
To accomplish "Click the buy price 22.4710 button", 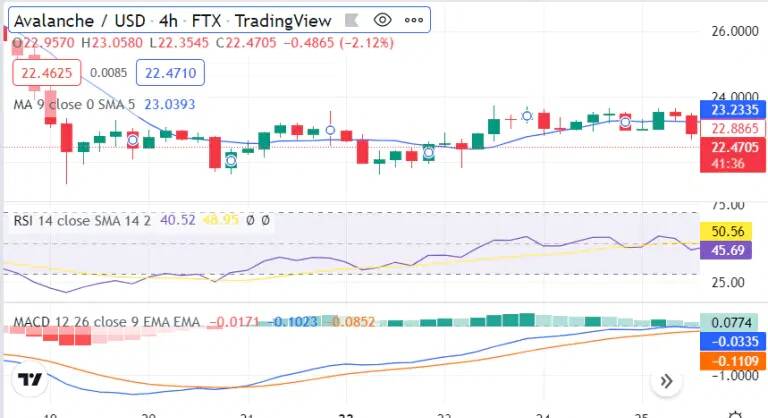I will pyautogui.click(x=170, y=73).
